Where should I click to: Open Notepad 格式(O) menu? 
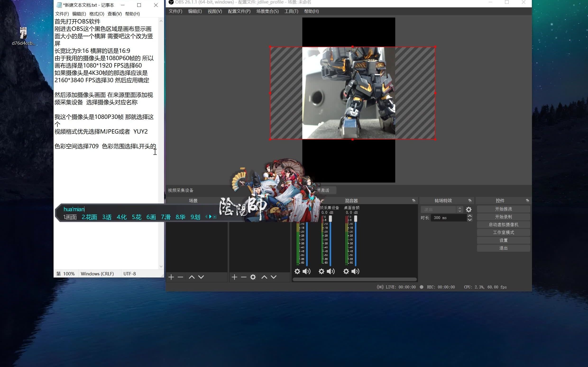tap(96, 14)
